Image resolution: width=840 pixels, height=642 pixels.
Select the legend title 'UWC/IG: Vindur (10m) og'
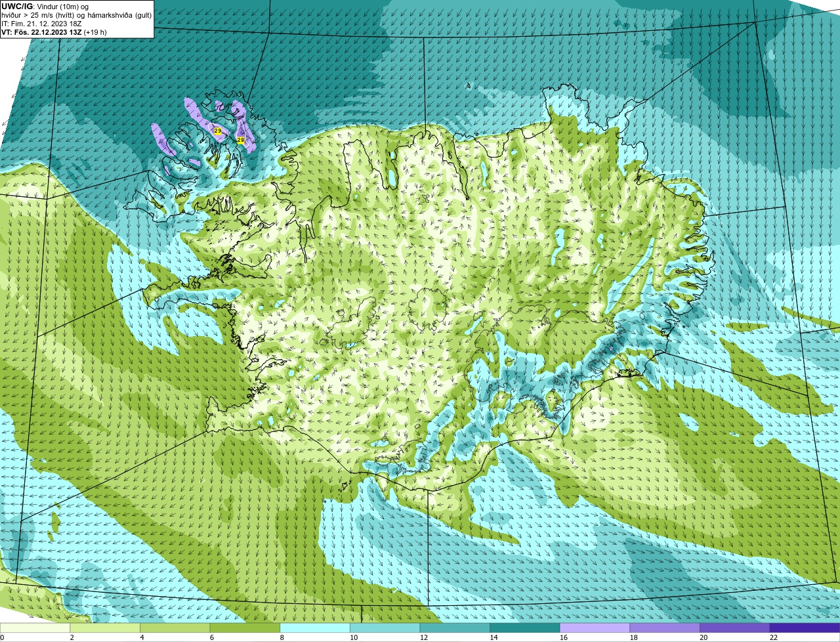(45, 7)
